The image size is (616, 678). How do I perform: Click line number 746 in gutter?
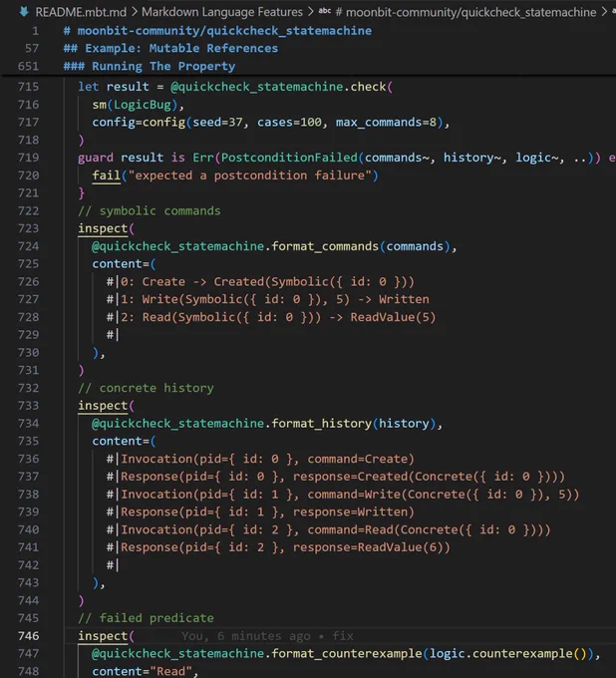(28, 636)
